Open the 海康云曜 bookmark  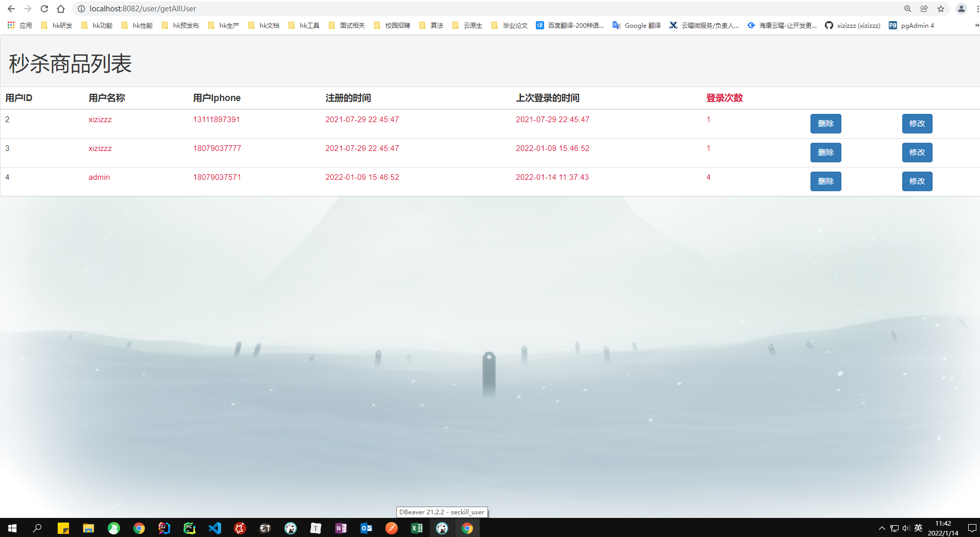point(782,25)
